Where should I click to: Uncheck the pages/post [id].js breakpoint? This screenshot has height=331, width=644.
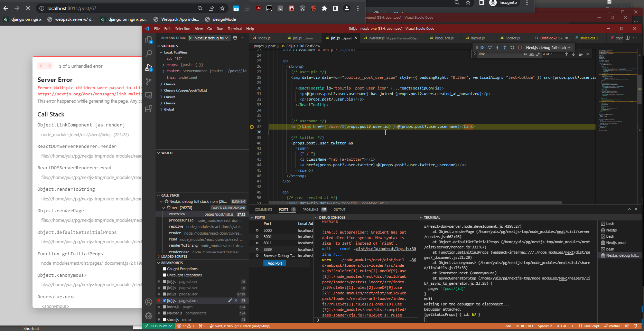coord(165,301)
